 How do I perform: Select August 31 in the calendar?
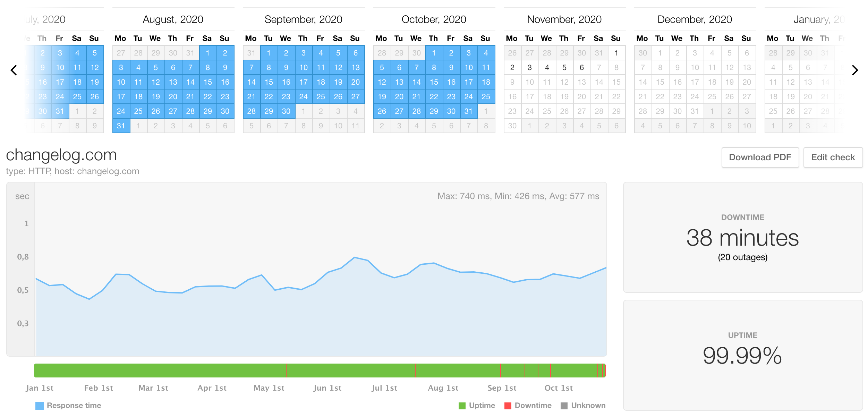pos(121,126)
